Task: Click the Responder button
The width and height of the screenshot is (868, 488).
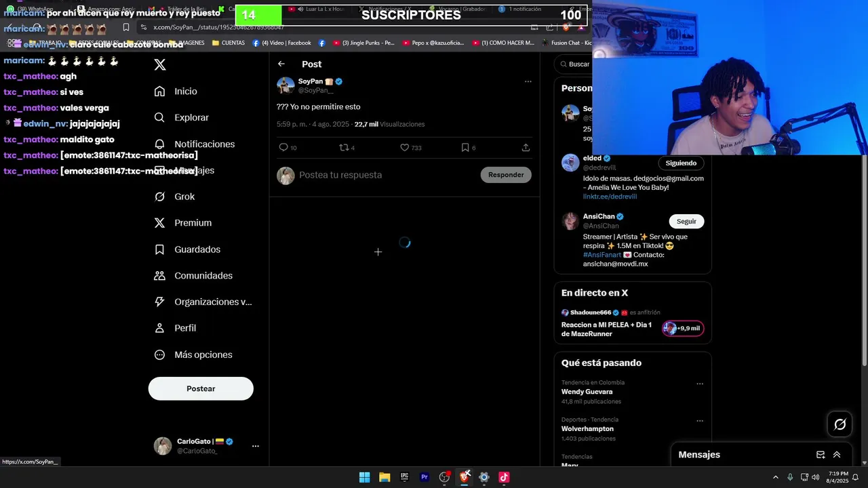Action: tap(506, 175)
